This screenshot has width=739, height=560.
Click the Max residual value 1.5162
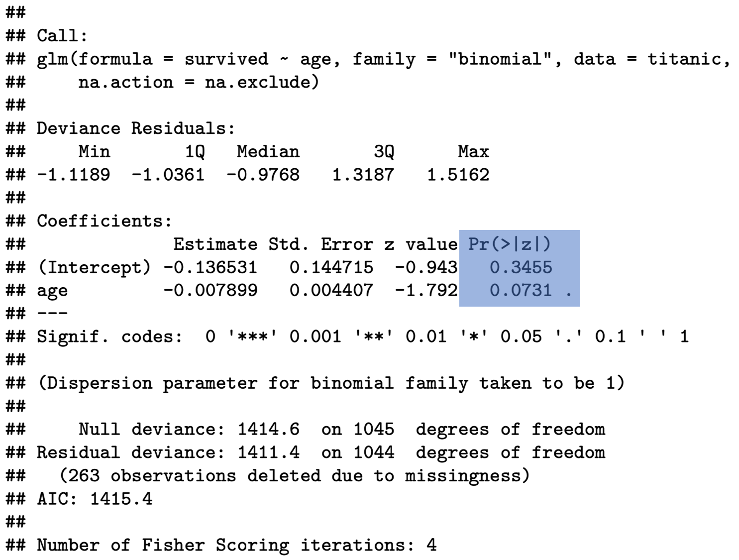tap(458, 175)
